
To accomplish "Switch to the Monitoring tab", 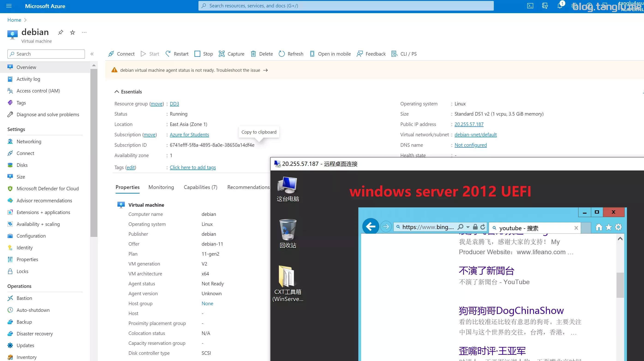I will pyautogui.click(x=161, y=187).
